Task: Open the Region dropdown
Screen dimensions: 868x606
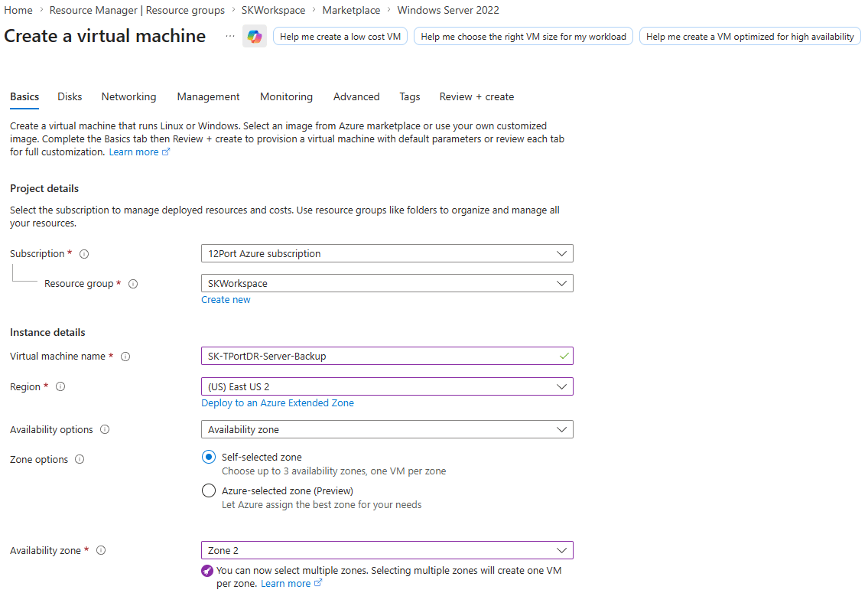Action: 387,386
